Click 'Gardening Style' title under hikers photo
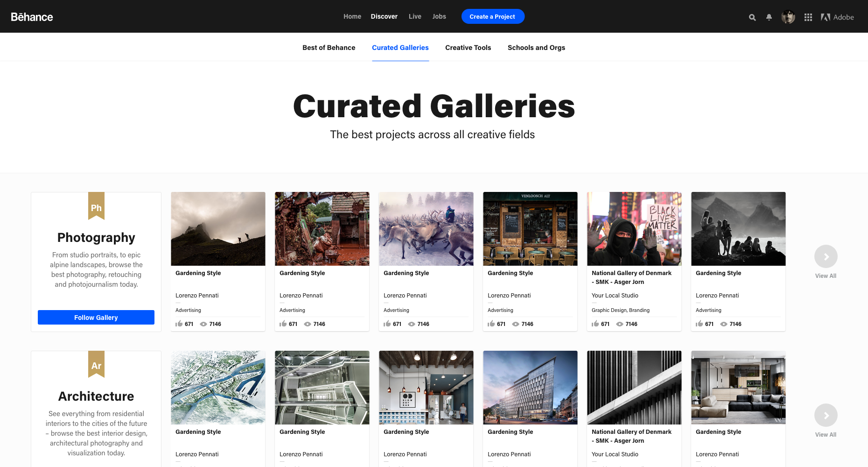Screen dimensions: 868x467 (198, 273)
